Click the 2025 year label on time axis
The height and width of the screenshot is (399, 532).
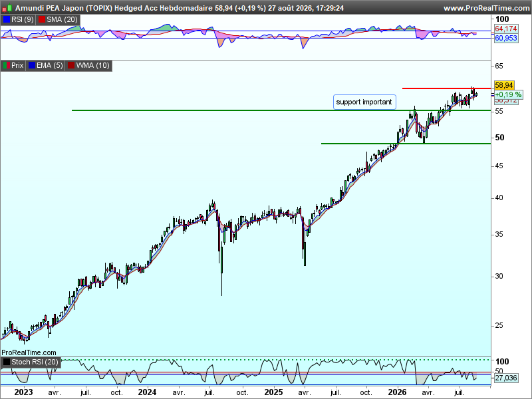(273, 392)
